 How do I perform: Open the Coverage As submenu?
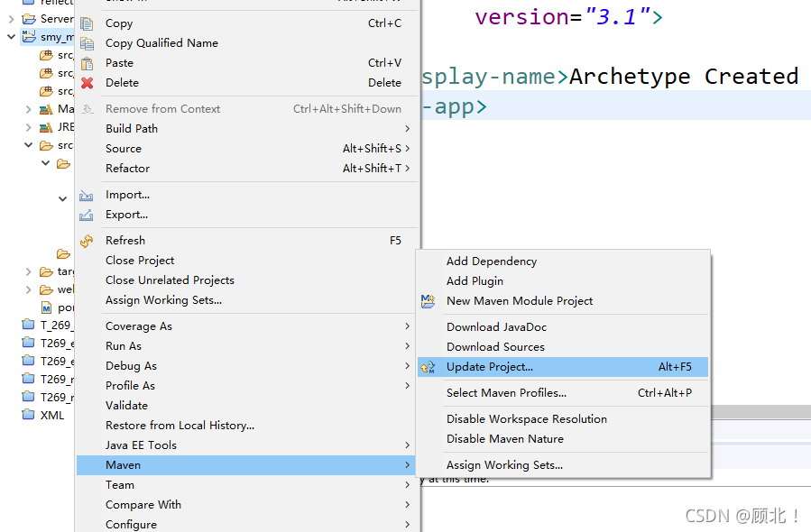pyautogui.click(x=246, y=326)
